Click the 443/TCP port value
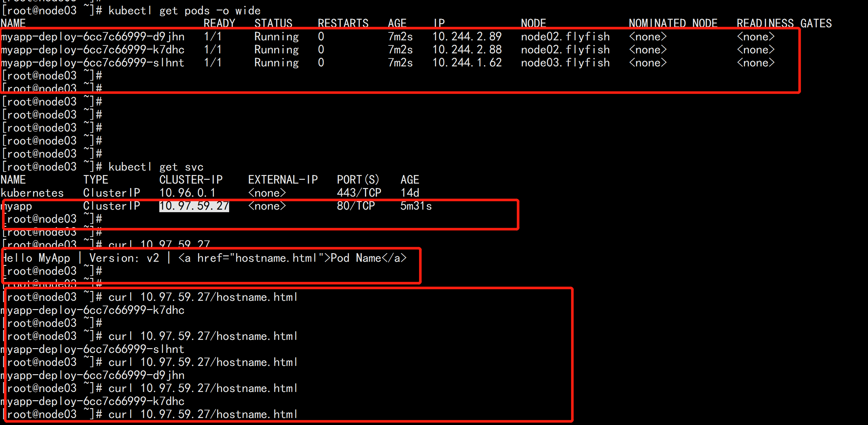868x425 pixels. coord(359,193)
